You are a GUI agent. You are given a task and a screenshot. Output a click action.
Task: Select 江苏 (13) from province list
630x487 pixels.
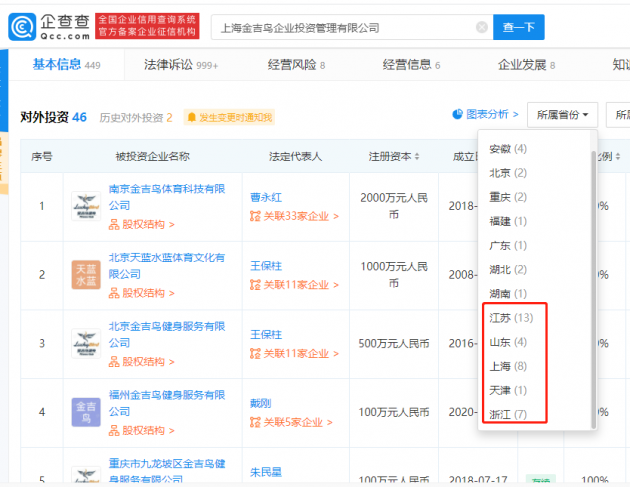tap(510, 318)
